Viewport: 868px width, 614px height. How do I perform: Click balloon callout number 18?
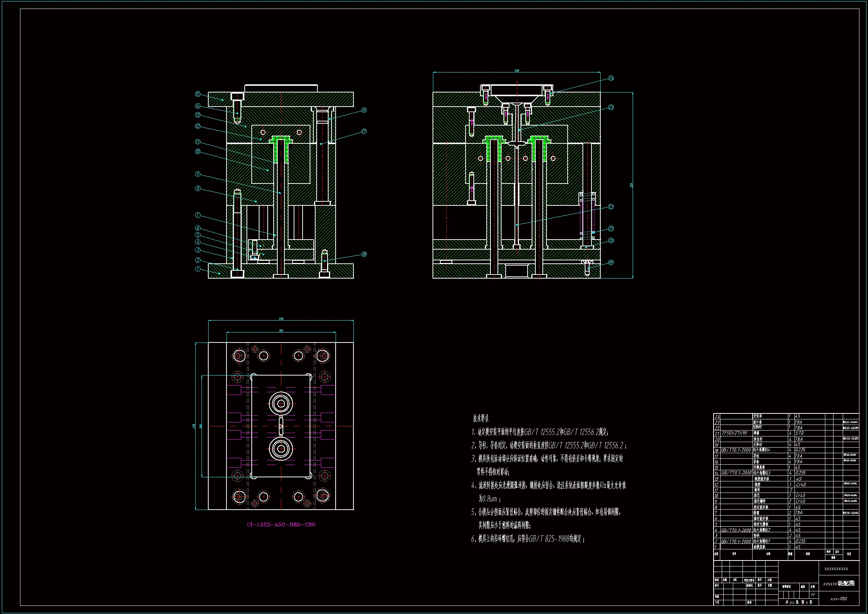point(364,254)
